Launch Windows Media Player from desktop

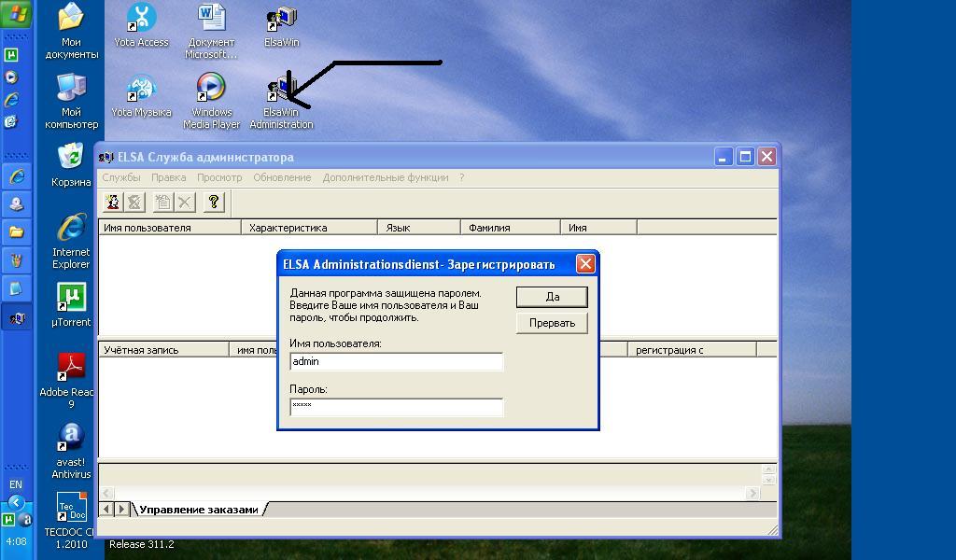(211, 90)
